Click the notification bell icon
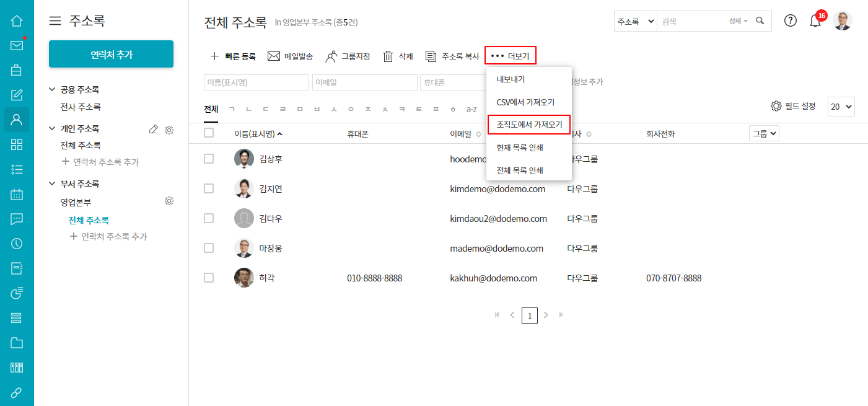 pyautogui.click(x=815, y=20)
